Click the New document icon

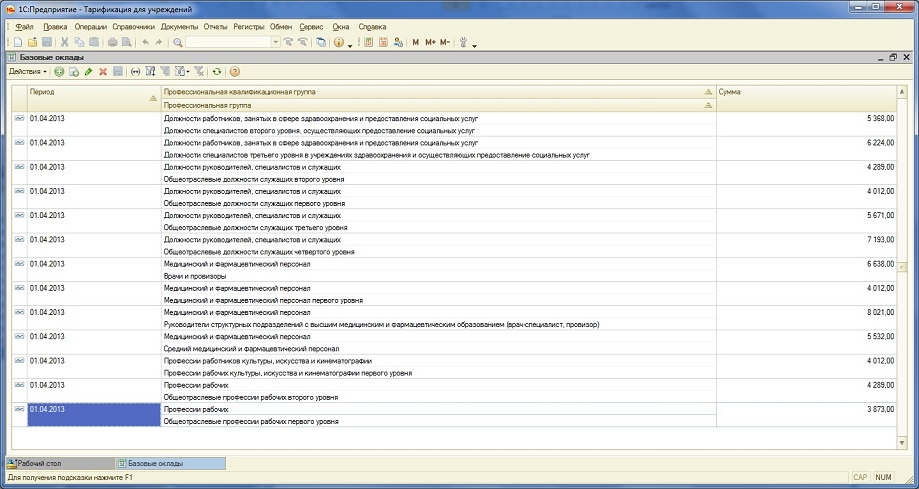point(18,42)
